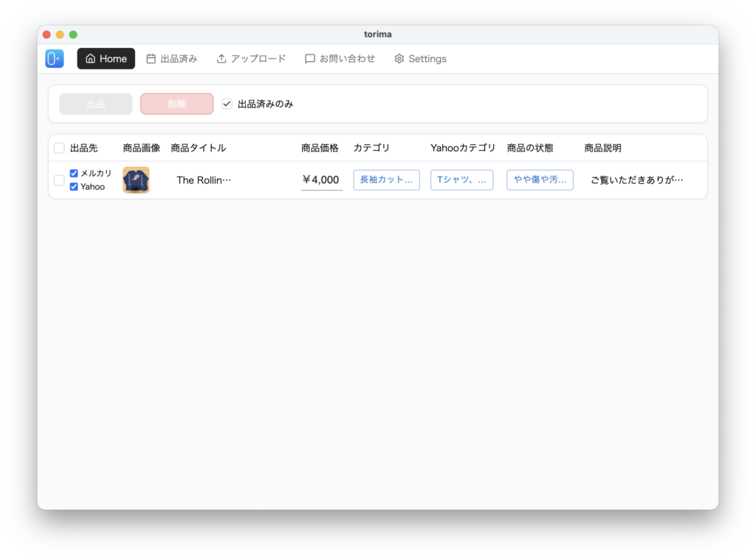The height and width of the screenshot is (559, 756).
Task: Click the gear icon beside Settings
Action: [399, 59]
